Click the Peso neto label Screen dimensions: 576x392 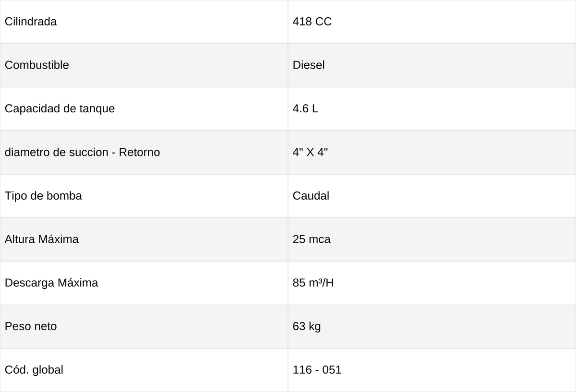click(x=31, y=326)
